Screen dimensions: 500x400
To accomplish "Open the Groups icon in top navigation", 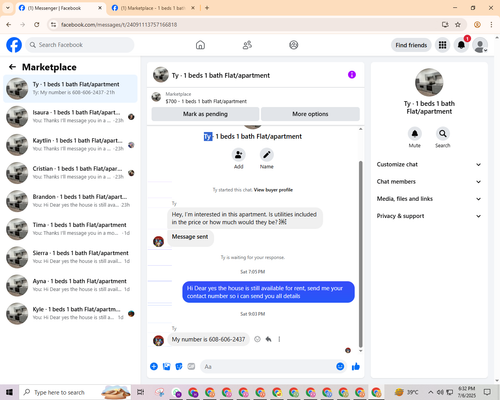I will click(x=294, y=45).
